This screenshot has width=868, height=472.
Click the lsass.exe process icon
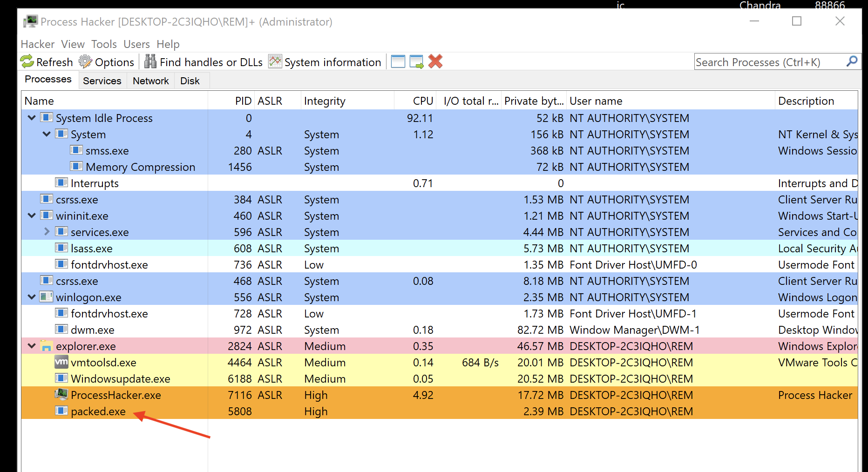point(61,248)
